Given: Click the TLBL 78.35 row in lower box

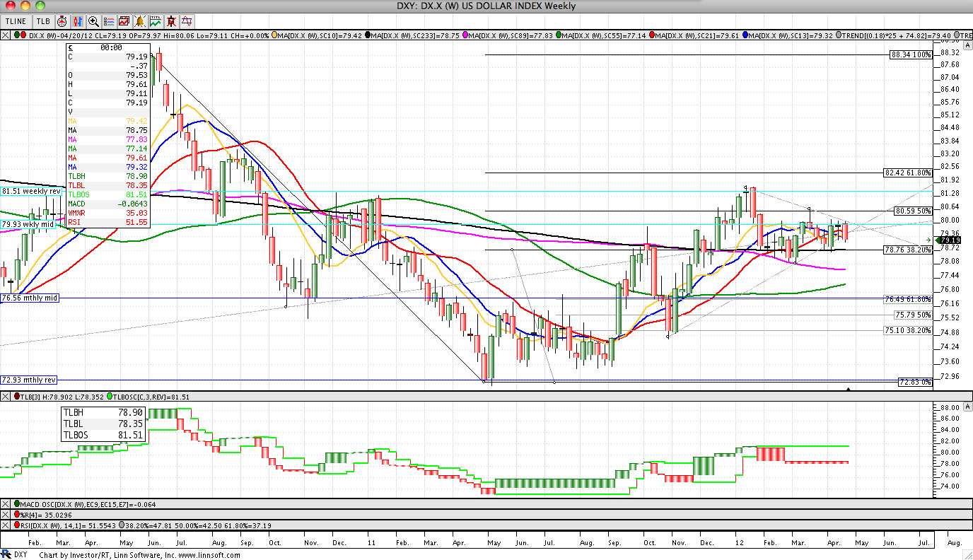Looking at the screenshot, I should point(104,423).
